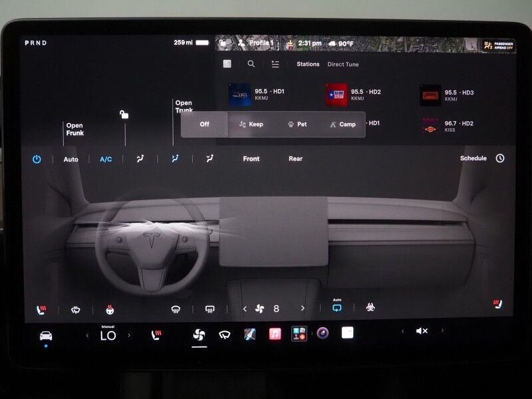
Task: Open the white square app in dock
Action: pos(347,332)
